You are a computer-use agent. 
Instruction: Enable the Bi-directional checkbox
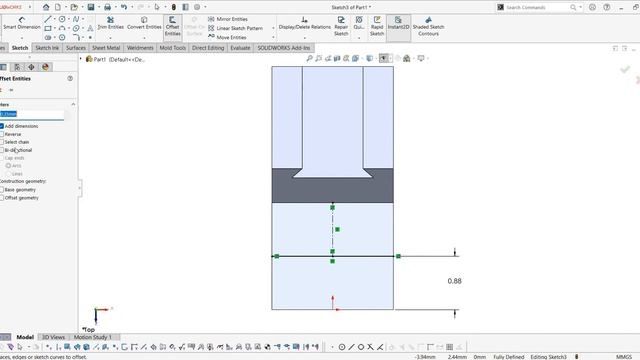pos(2,150)
